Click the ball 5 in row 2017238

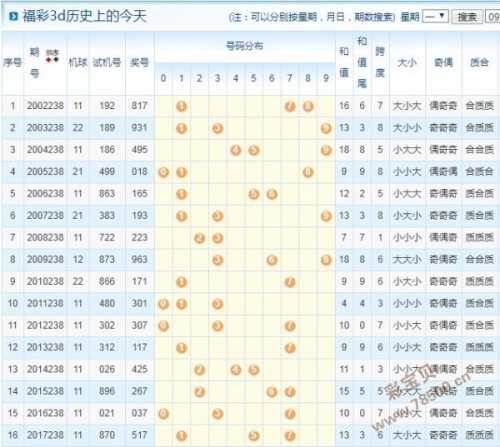click(x=254, y=436)
